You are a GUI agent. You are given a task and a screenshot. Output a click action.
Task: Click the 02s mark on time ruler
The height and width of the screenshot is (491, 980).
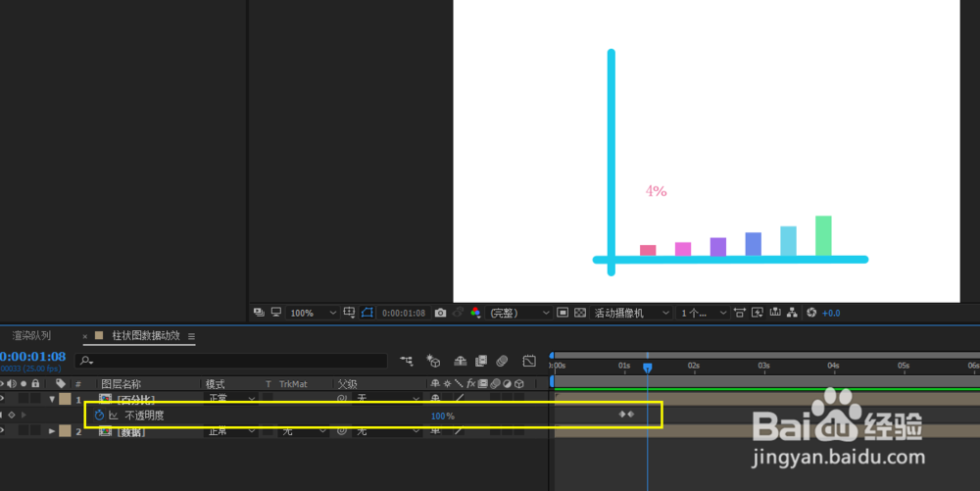coord(694,366)
